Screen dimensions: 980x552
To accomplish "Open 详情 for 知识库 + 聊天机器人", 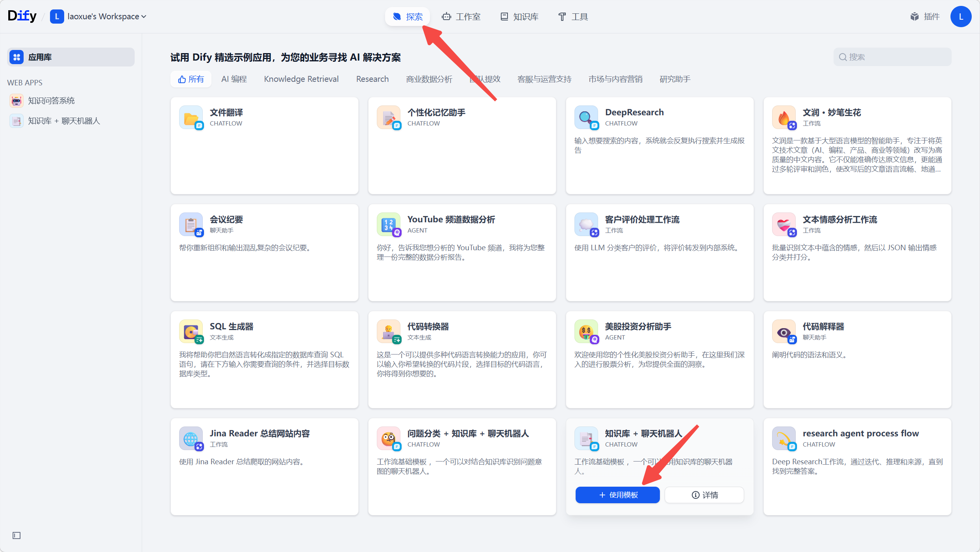I will (x=704, y=495).
